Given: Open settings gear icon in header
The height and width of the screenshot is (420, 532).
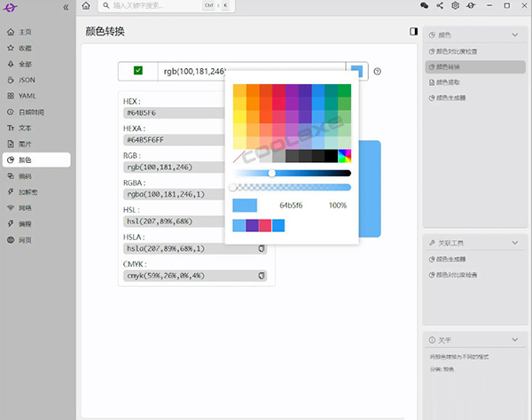Looking at the screenshot, I should pyautogui.click(x=455, y=6).
